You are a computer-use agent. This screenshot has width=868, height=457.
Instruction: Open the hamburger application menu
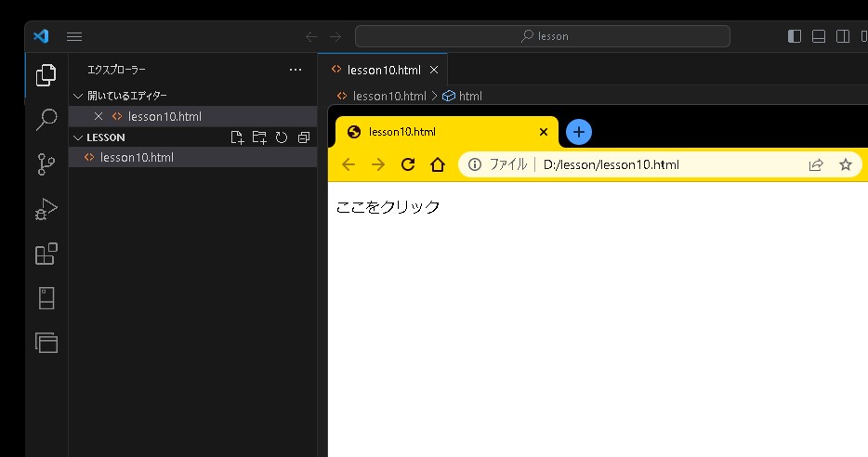point(74,36)
